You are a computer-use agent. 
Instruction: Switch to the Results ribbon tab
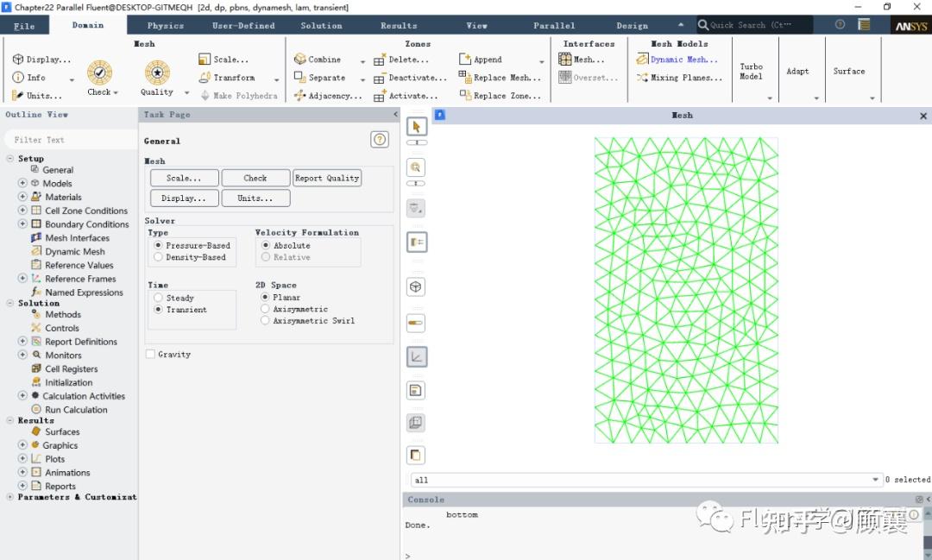(x=399, y=26)
